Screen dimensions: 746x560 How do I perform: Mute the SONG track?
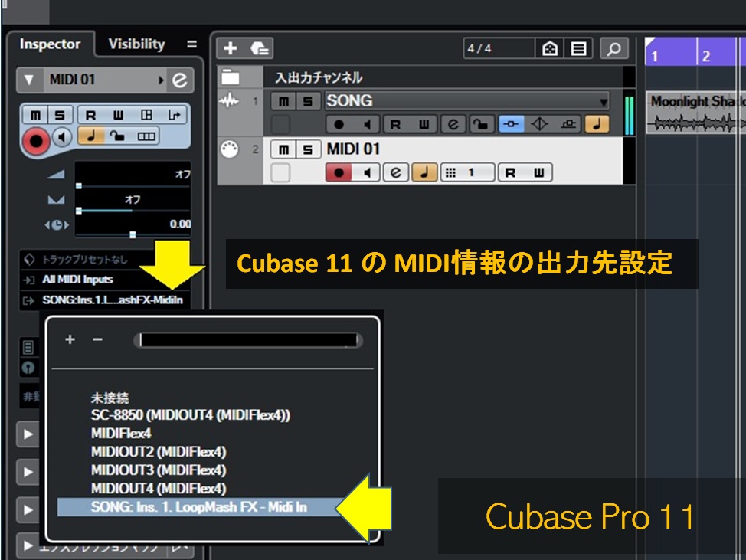[283, 101]
